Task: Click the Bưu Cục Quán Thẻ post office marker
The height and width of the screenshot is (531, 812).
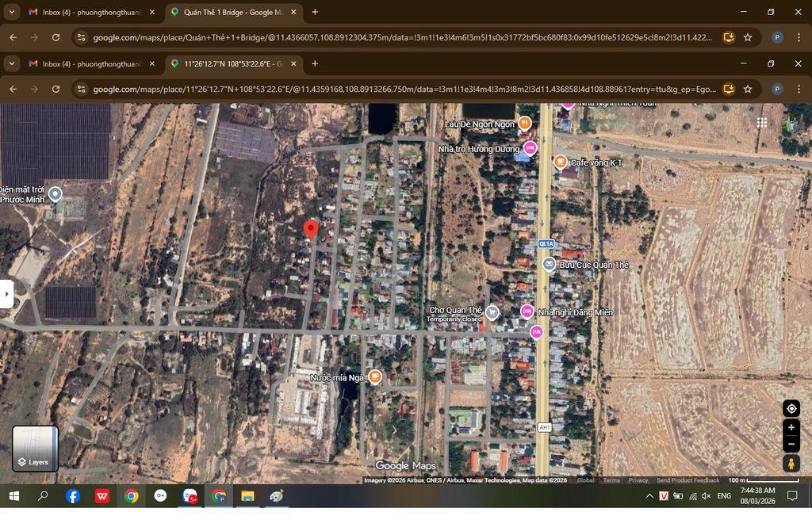Action: pos(549,264)
